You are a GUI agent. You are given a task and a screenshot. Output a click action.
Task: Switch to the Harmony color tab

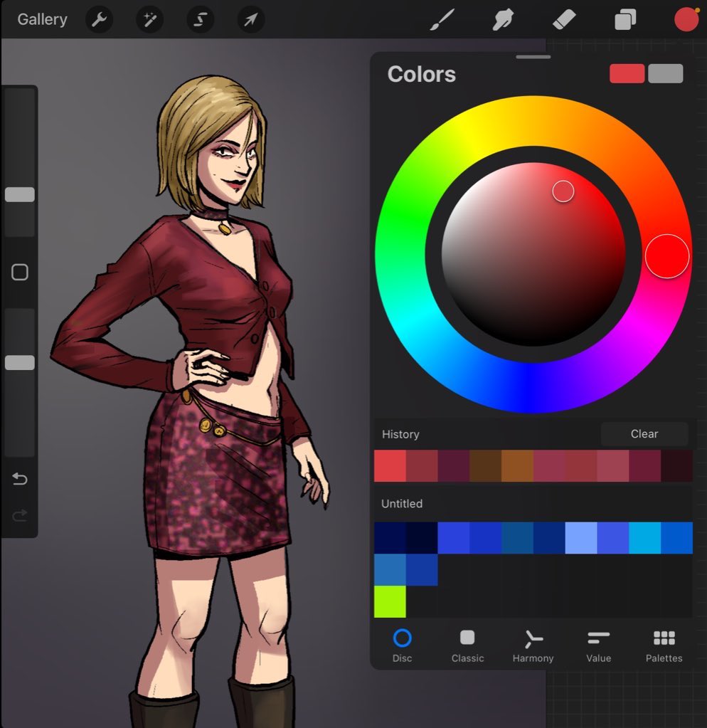(533, 645)
